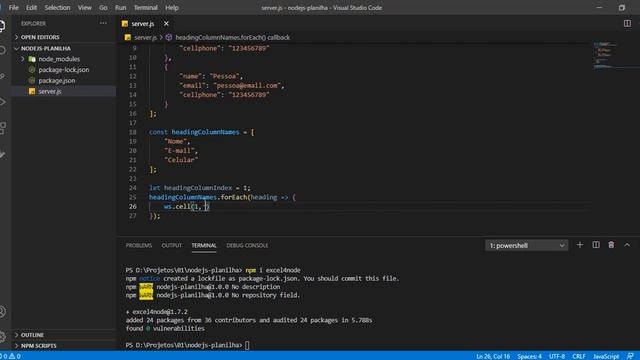
Task: Kill the terminal with trash icon
Action: tap(611, 245)
